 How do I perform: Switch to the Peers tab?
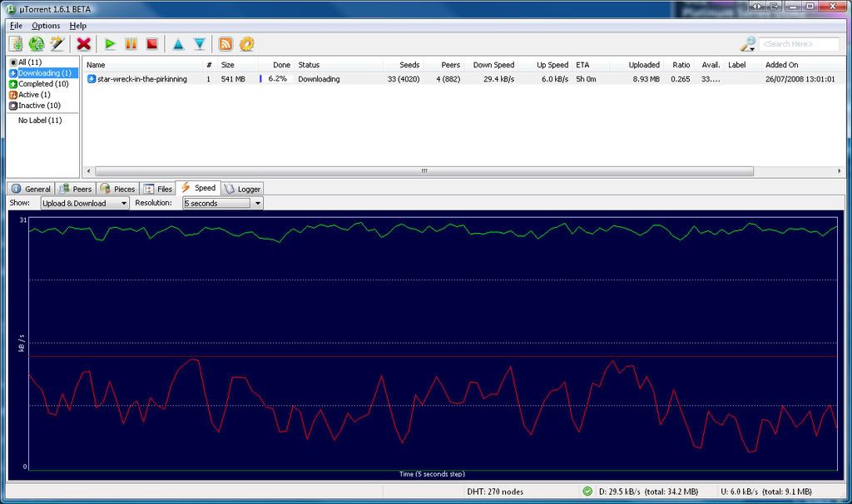pyautogui.click(x=76, y=189)
